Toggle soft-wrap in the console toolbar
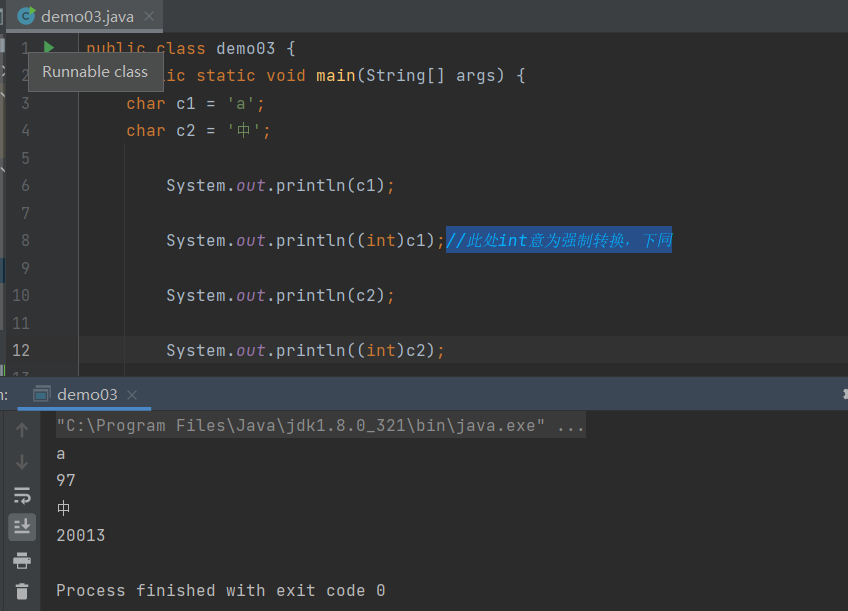Screen dimensions: 848x611 pos(22,494)
